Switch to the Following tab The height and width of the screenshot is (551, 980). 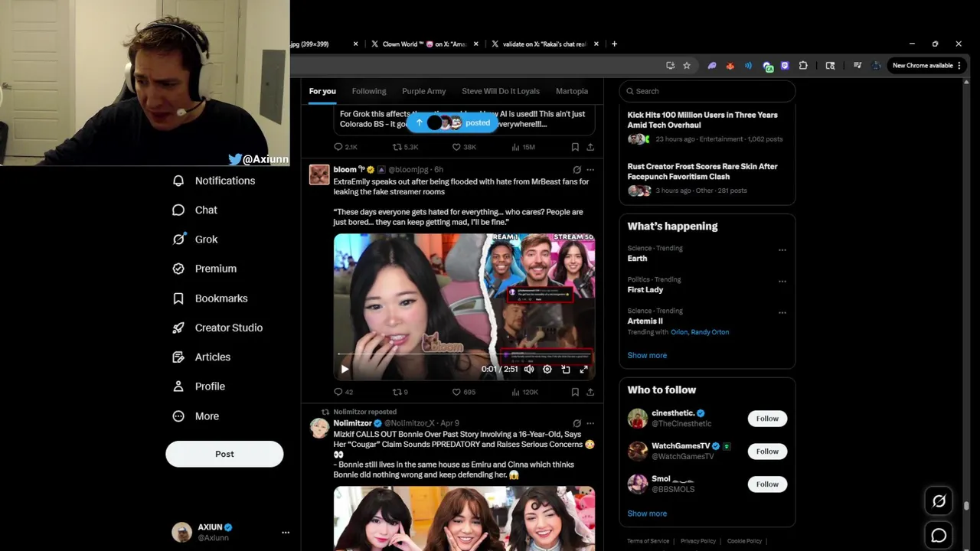point(369,91)
